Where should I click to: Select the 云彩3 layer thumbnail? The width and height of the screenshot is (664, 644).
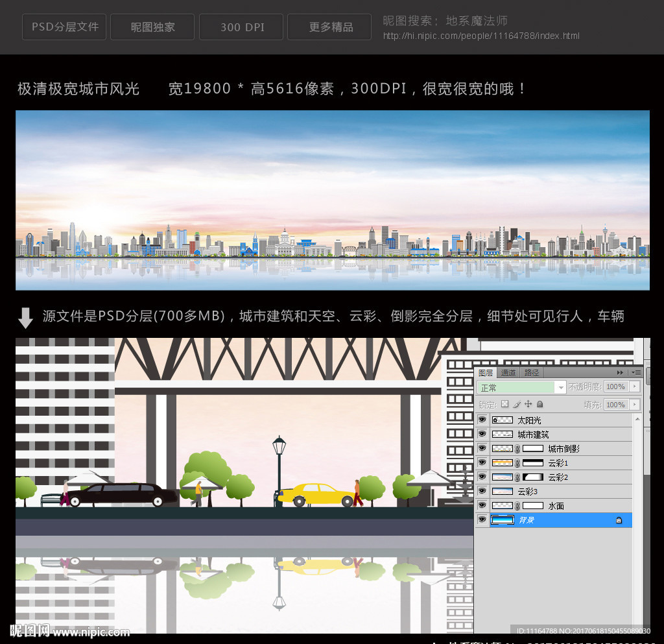503,492
